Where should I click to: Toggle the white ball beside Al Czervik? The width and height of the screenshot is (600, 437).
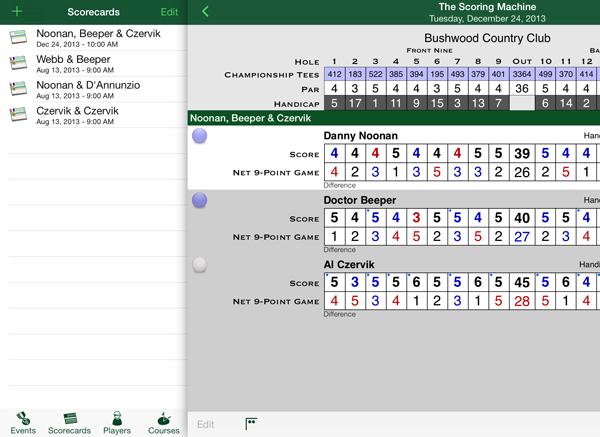coord(199,264)
